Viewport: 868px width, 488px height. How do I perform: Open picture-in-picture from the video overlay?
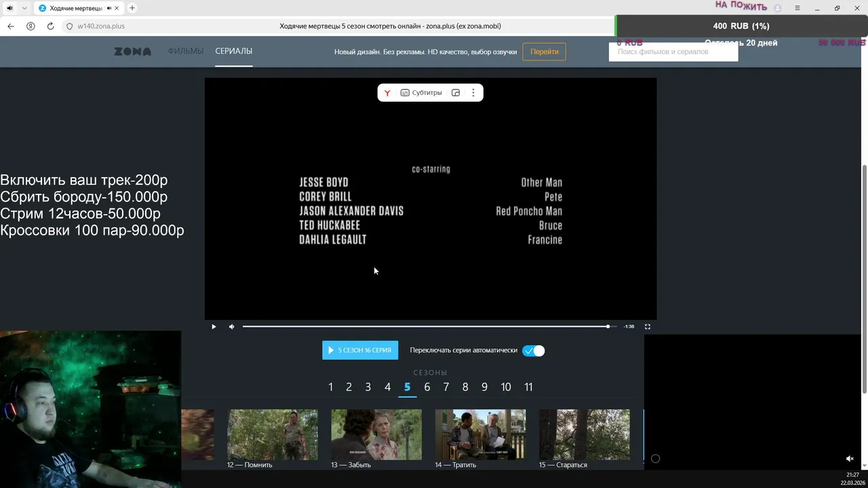[x=456, y=93]
